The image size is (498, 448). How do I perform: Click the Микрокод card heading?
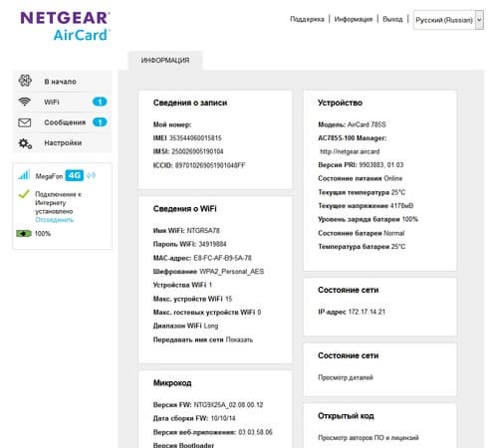pos(172,383)
